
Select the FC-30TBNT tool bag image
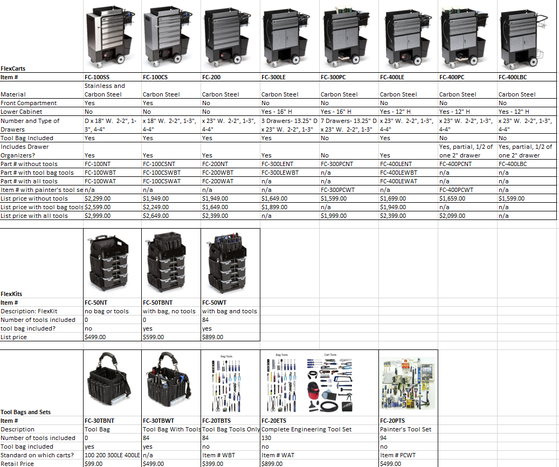point(110,379)
